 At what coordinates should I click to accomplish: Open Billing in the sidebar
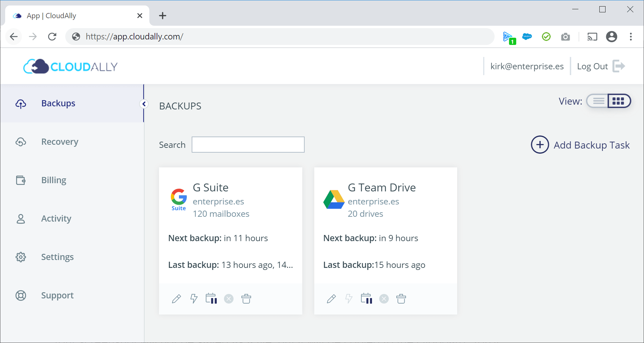tap(72, 180)
